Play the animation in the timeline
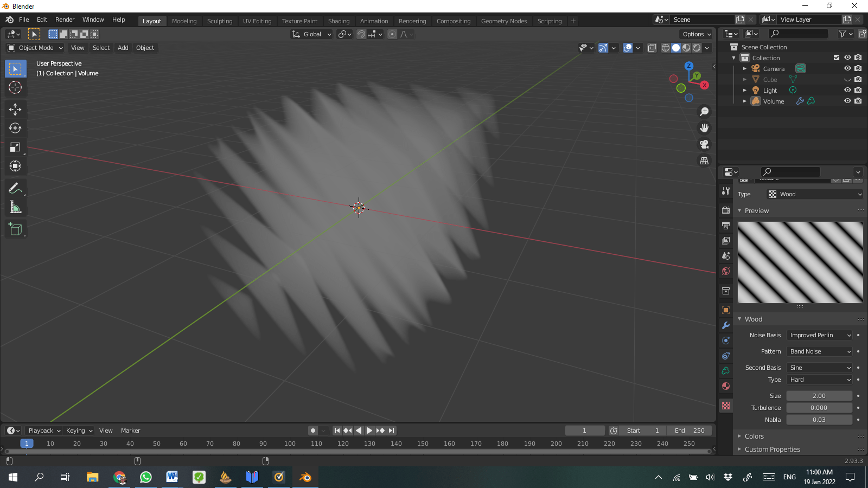 [x=369, y=430]
